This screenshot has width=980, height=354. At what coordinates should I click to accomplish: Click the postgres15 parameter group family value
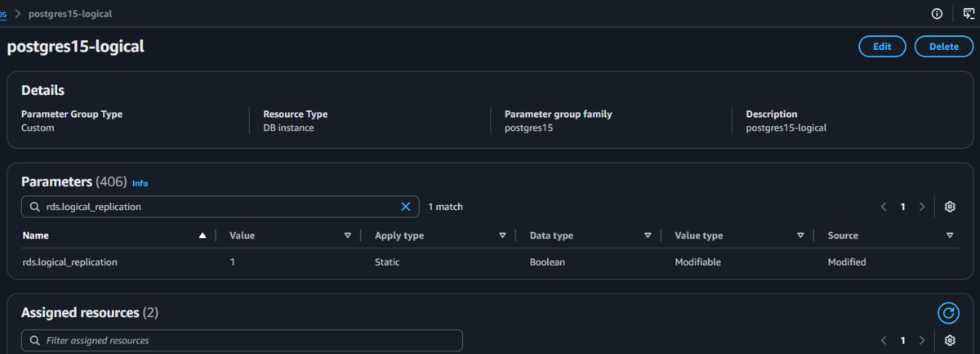tap(528, 128)
